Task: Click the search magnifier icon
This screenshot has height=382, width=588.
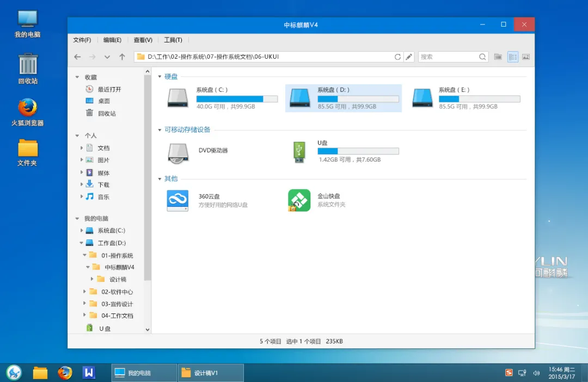Action: 482,57
